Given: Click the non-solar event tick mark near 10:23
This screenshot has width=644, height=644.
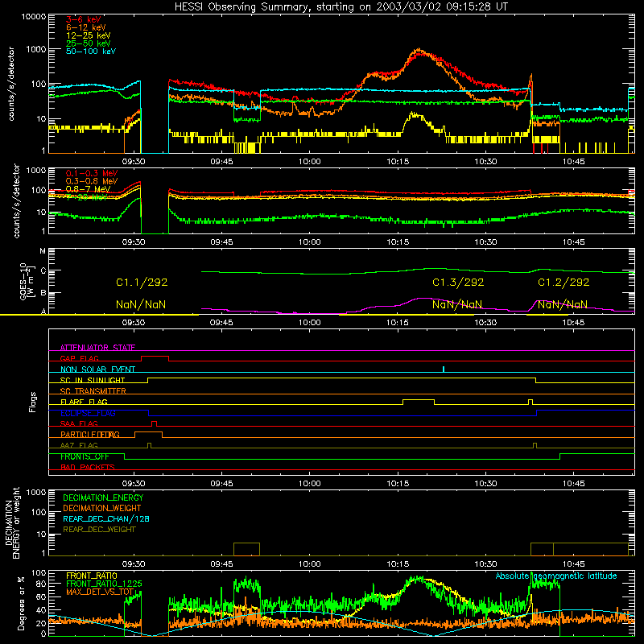Looking at the screenshot, I should tap(444, 369).
